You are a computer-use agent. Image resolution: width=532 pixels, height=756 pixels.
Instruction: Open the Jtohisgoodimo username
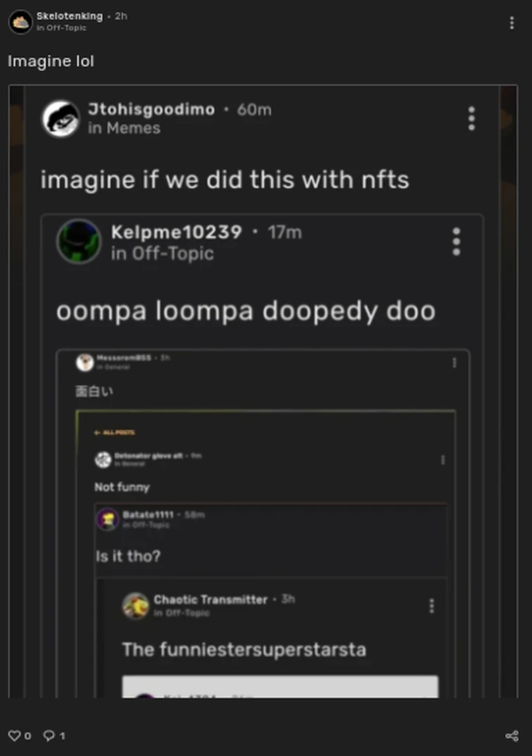click(151, 109)
